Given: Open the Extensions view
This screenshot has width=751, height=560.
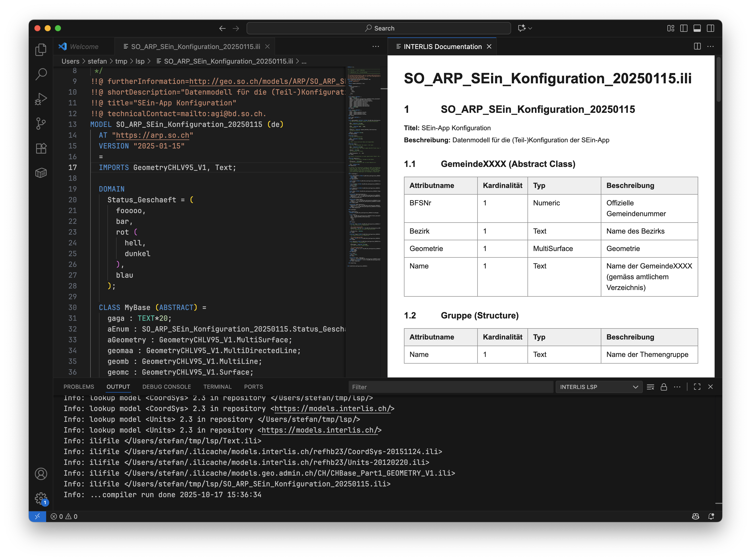Looking at the screenshot, I should pyautogui.click(x=41, y=148).
